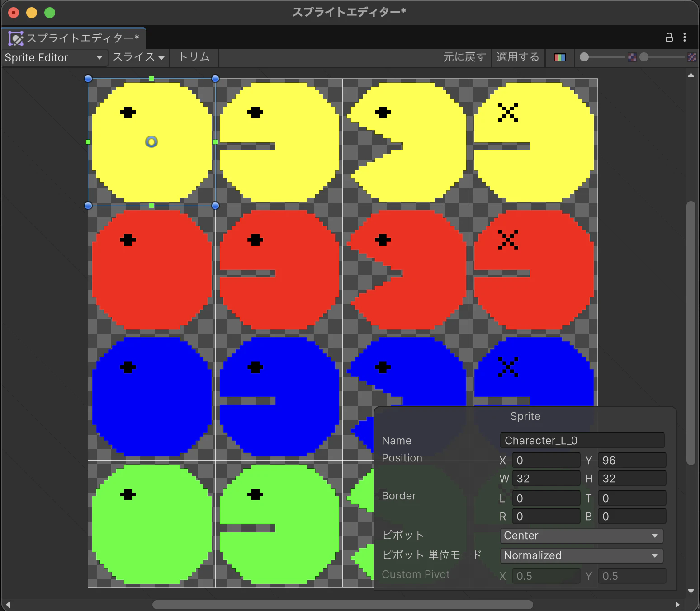The image size is (700, 611).
Task: Click the mip level icon at toolbar end
Action: [692, 57]
